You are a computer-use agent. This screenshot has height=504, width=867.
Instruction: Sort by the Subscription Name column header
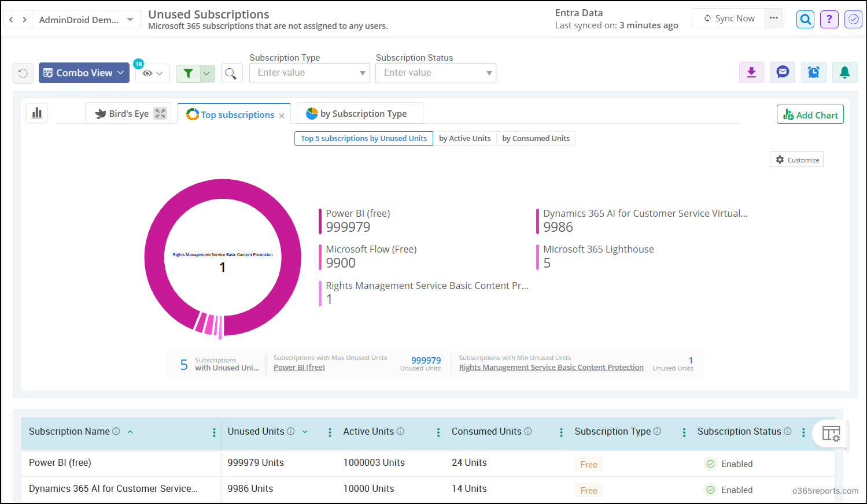(69, 432)
